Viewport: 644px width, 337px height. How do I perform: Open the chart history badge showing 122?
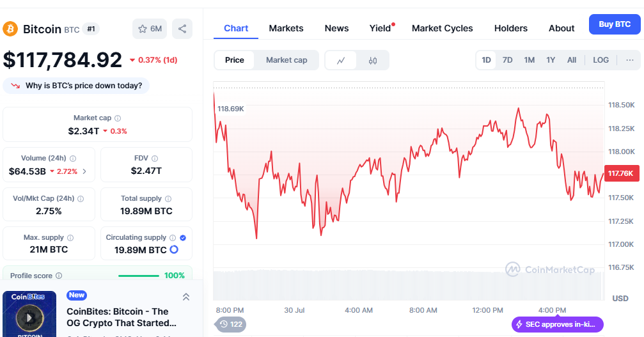click(230, 324)
